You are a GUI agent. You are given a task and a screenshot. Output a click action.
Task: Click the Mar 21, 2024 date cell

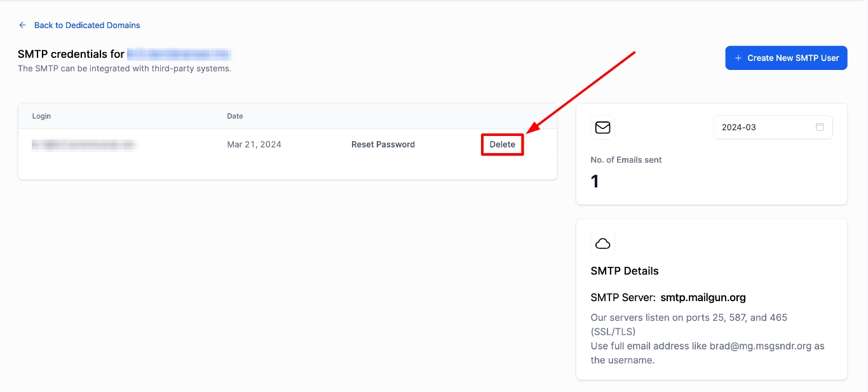point(254,144)
